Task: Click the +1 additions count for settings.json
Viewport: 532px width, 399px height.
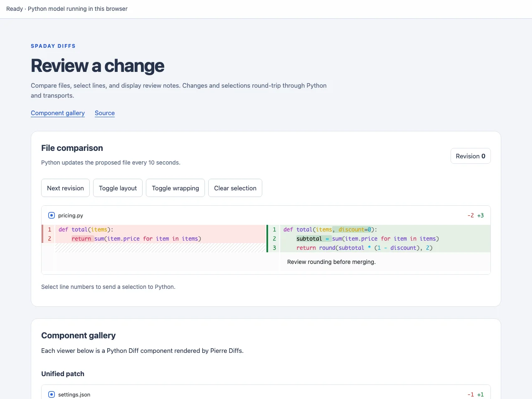Action: tap(480, 394)
